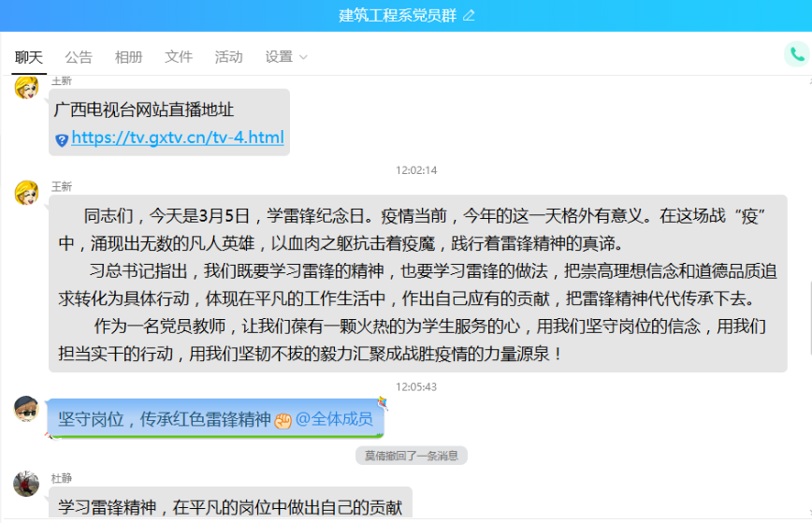Click the 12:02:14 timestamp
Viewport: 812px width, 523px height.
pyautogui.click(x=416, y=170)
